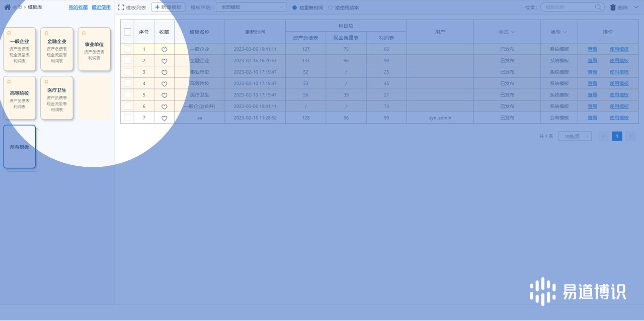Favorite the 一般企业 row heart icon
644x321 pixels.
(x=164, y=49)
